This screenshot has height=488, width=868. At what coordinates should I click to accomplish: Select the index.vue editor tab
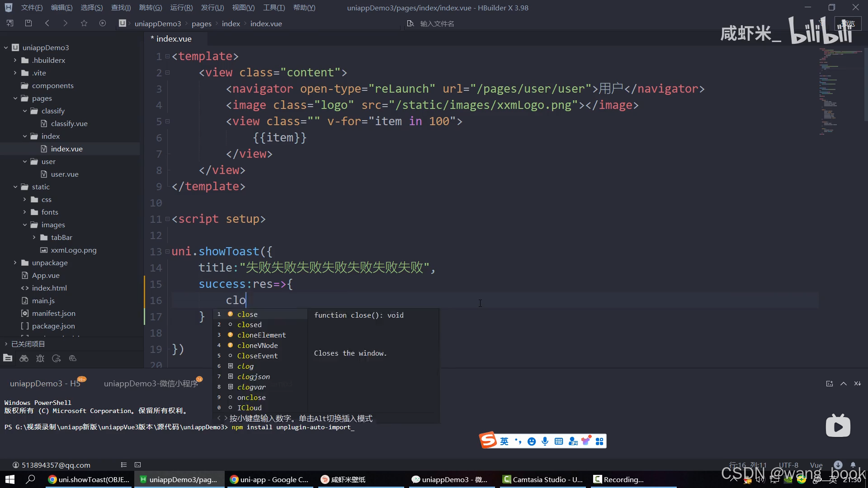tap(171, 39)
